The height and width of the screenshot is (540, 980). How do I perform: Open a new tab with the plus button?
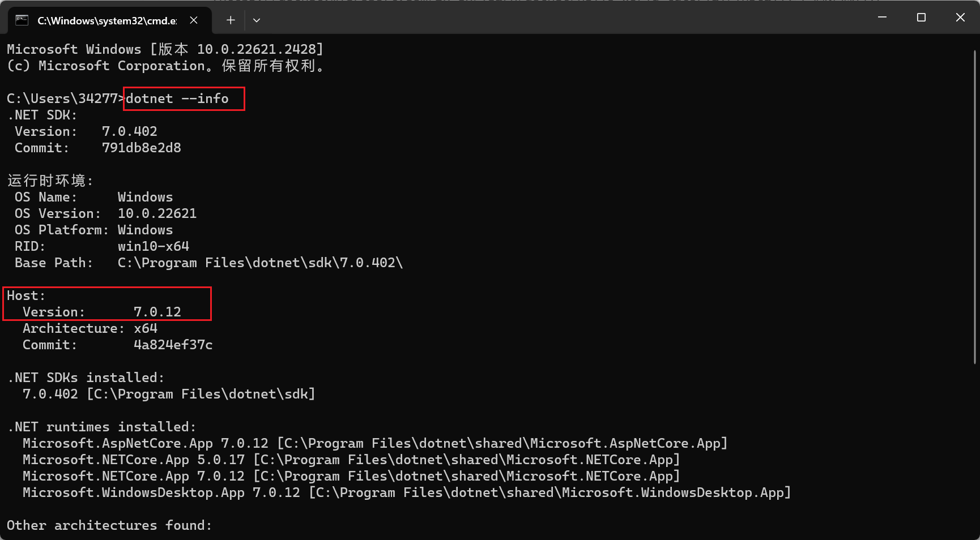point(231,20)
